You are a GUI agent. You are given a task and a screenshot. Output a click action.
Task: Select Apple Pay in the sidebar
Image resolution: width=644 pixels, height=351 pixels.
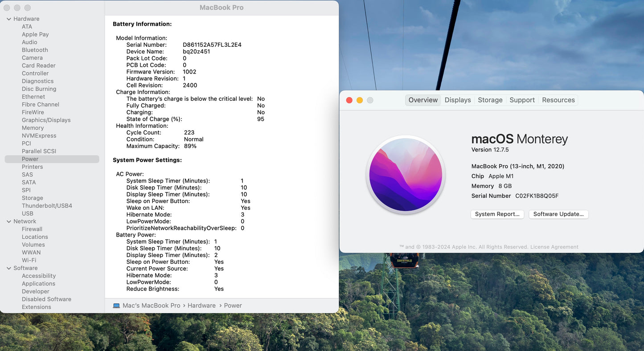(x=35, y=34)
